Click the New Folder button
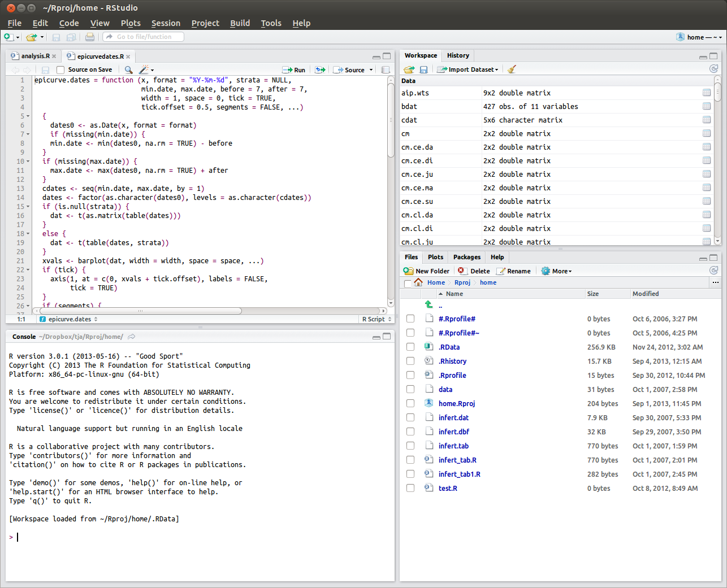This screenshot has height=588, width=727. (427, 271)
